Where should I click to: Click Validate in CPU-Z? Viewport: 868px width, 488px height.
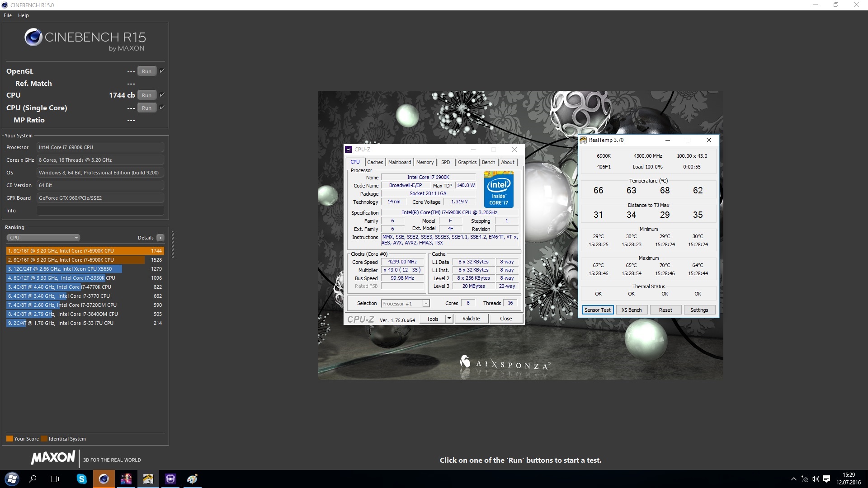[x=471, y=319]
